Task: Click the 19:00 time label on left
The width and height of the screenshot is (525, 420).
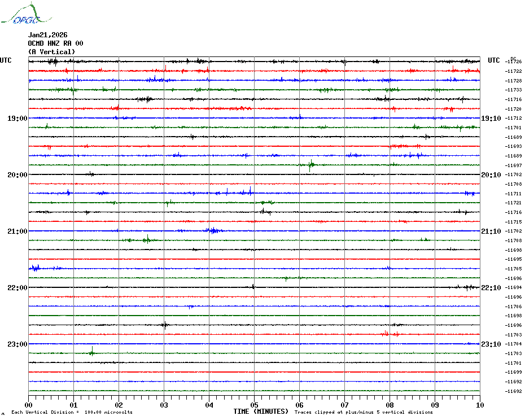Action: pyautogui.click(x=17, y=119)
